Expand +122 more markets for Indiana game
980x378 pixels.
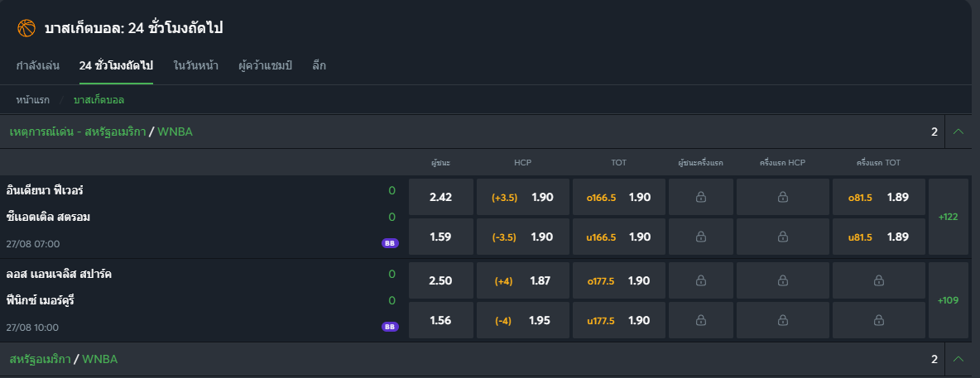coord(948,217)
